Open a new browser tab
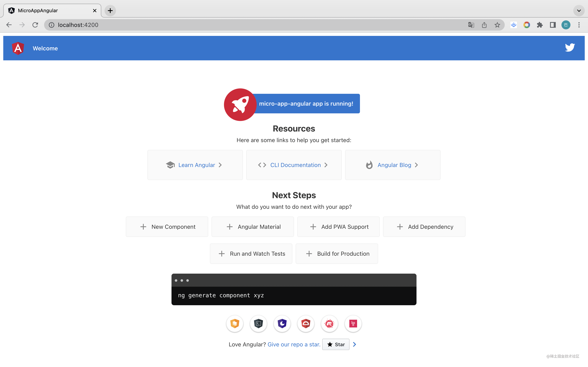 coord(110,11)
